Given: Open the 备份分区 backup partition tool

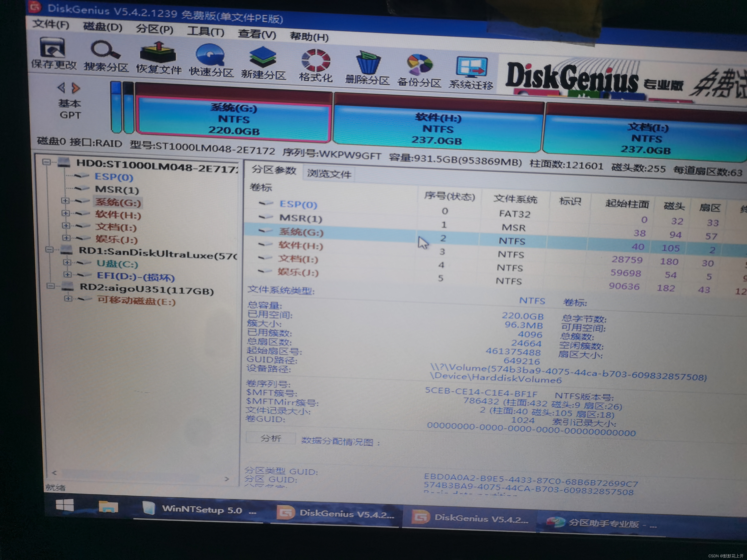Looking at the screenshot, I should (419, 71).
